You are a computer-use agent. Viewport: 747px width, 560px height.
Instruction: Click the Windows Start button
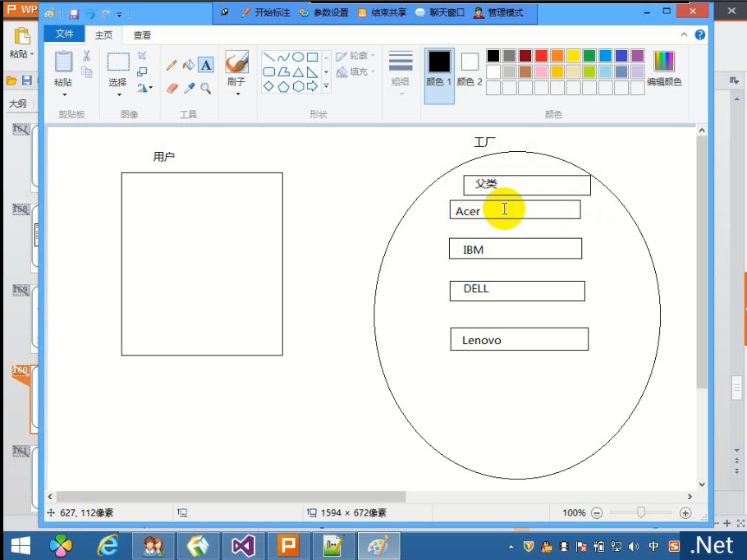coord(21,545)
